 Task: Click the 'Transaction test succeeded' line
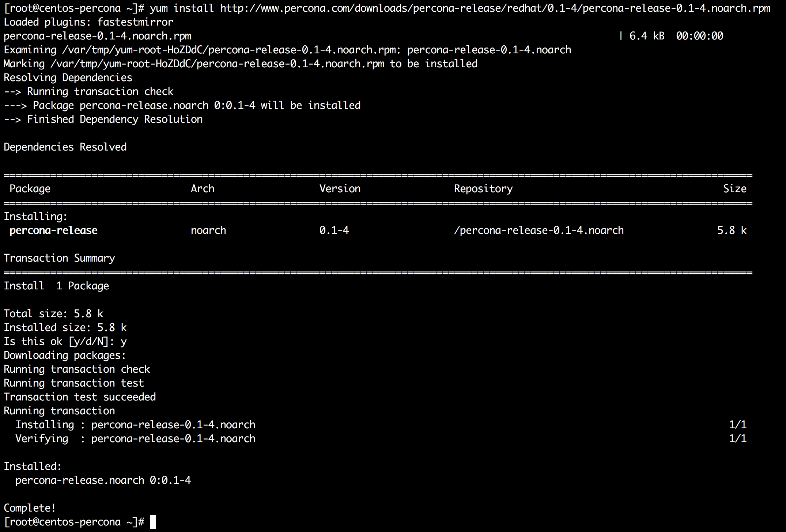80,397
